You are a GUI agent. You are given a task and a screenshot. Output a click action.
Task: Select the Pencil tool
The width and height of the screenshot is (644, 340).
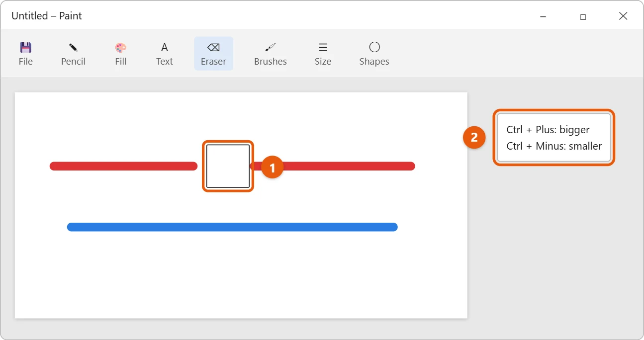[73, 54]
